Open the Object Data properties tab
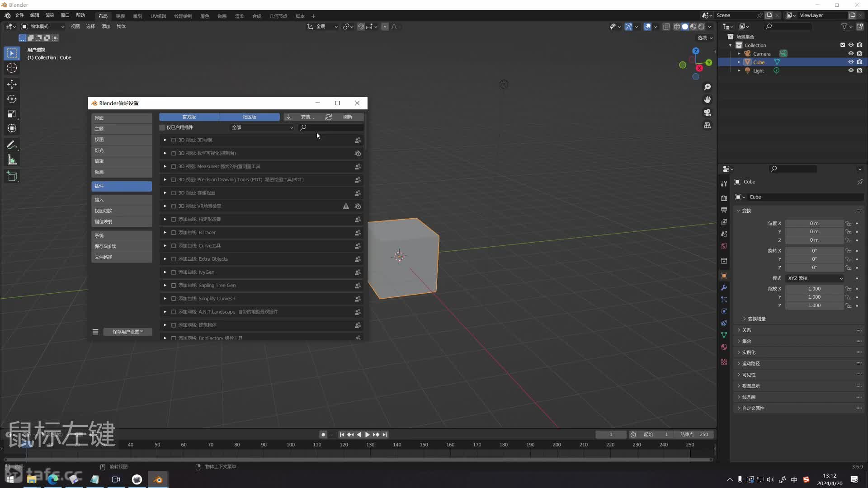 tap(724, 335)
